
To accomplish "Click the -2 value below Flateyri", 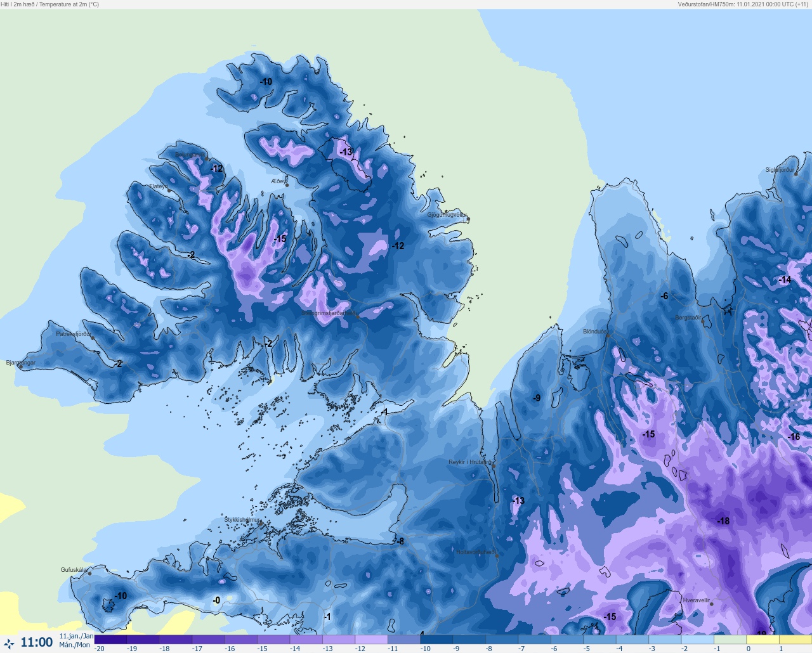I will pyautogui.click(x=191, y=255).
